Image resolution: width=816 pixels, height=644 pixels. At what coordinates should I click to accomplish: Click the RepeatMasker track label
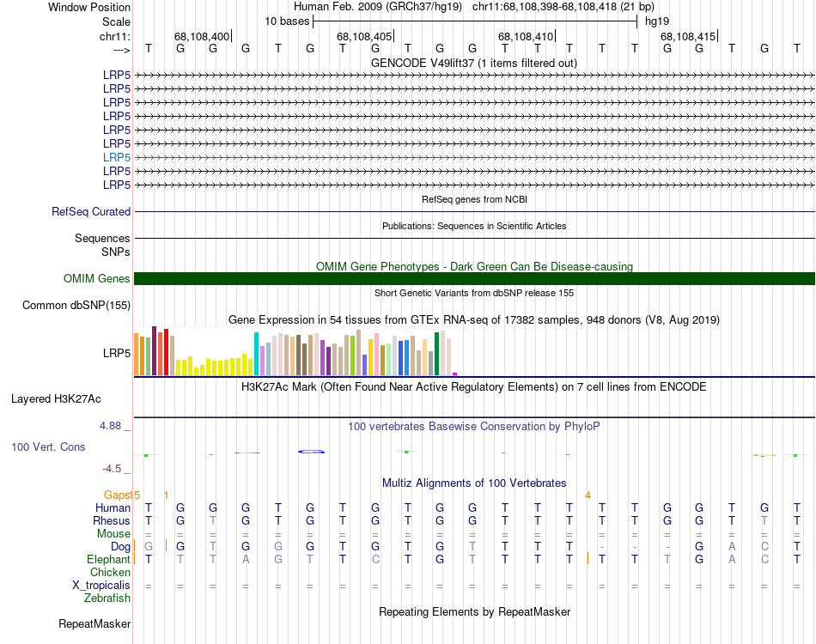click(94, 623)
